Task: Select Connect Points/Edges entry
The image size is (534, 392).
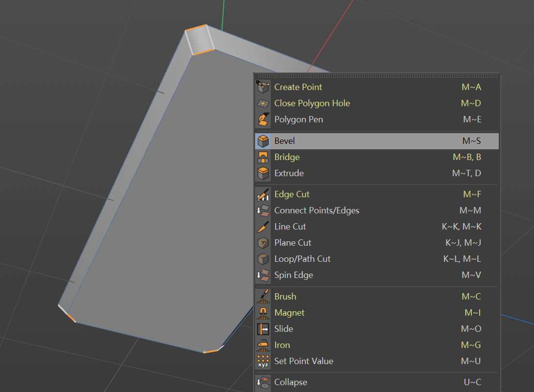Action: pyautogui.click(x=377, y=210)
